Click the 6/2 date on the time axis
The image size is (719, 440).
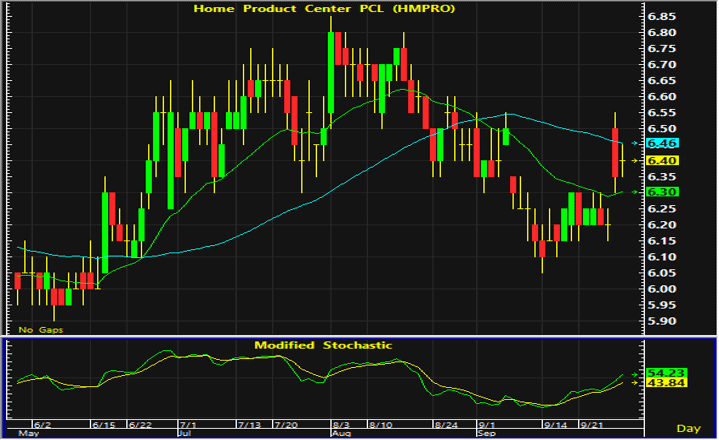click(x=43, y=425)
